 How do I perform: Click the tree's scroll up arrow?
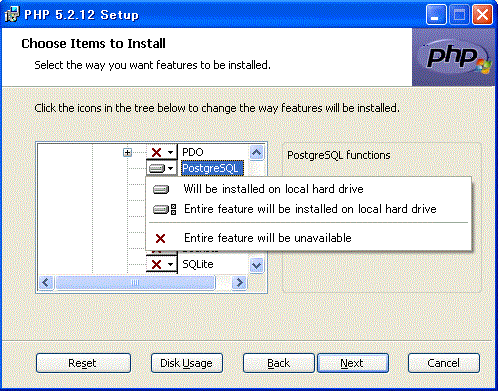tap(256, 153)
